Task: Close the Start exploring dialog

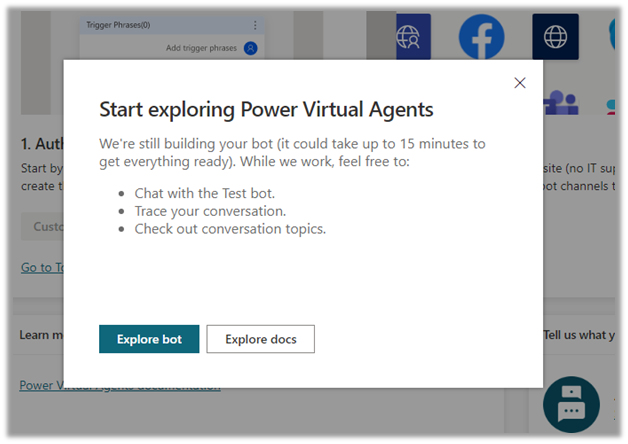Action: pyautogui.click(x=519, y=83)
